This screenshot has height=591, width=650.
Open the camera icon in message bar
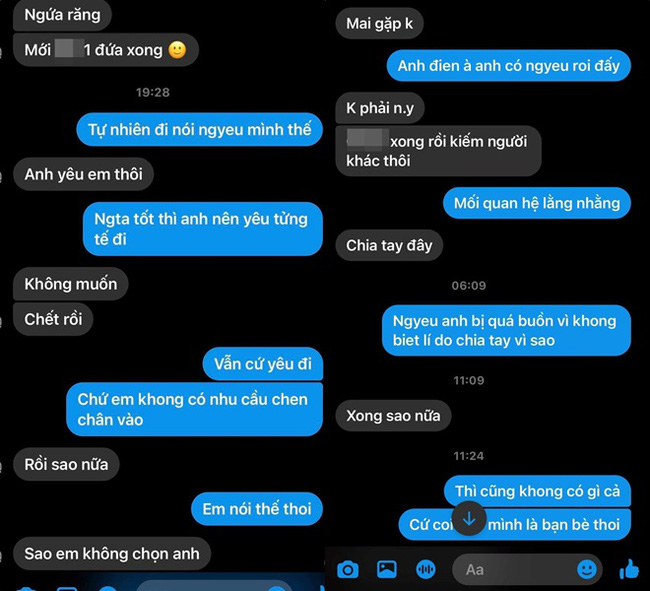pos(347,569)
